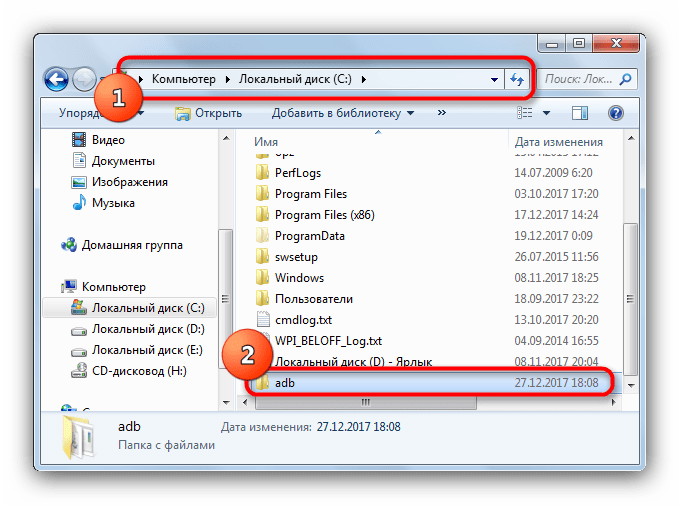
Task: Click Локальный диск (C:) in address bar
Action: pos(295,79)
